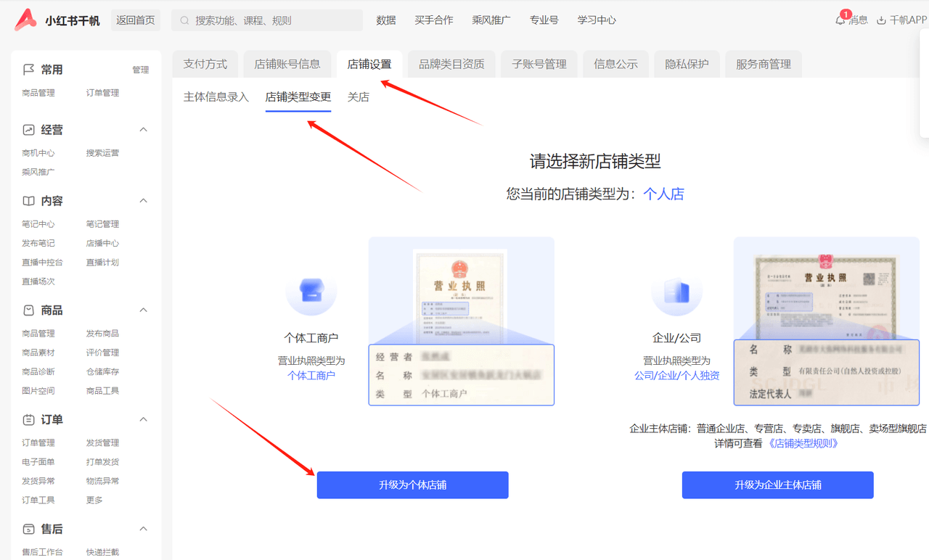
Task: Open the 消息 notification bell icon
Action: tap(839, 20)
